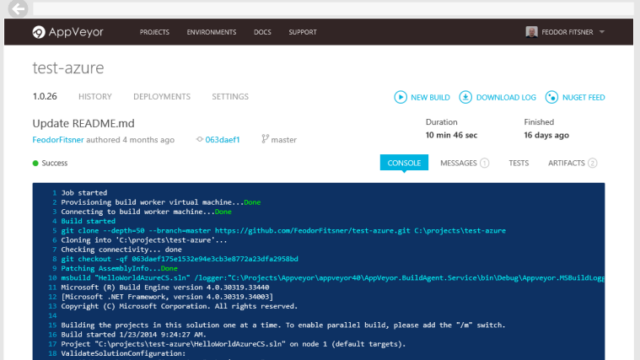Click the test-azure project title
Image resolution: width=640 pixels, height=360 pixels.
[x=68, y=68]
